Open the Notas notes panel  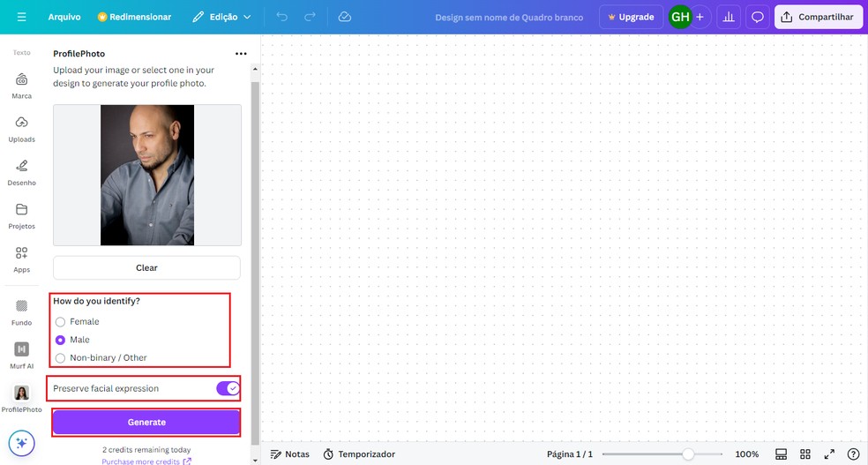pyautogui.click(x=289, y=454)
